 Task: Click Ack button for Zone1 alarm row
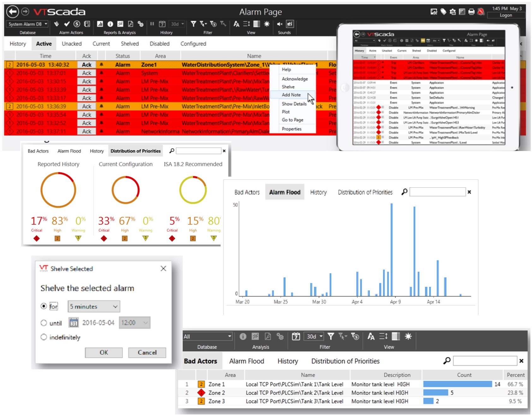click(87, 64)
